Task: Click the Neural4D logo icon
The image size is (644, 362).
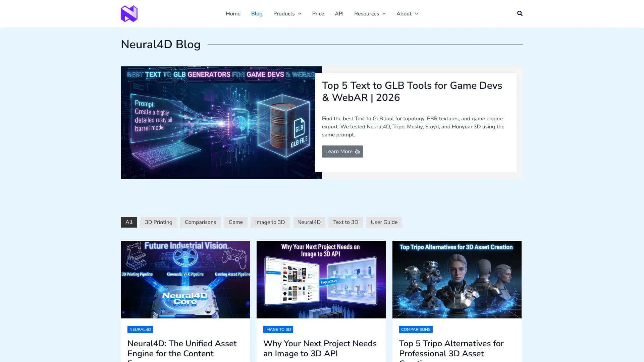Action: pyautogui.click(x=129, y=14)
